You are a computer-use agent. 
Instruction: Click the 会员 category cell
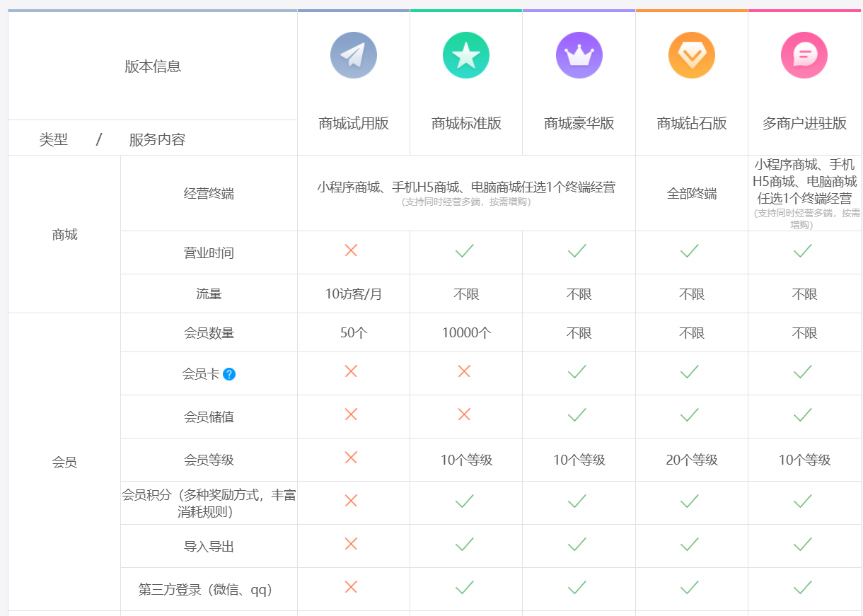point(64,463)
